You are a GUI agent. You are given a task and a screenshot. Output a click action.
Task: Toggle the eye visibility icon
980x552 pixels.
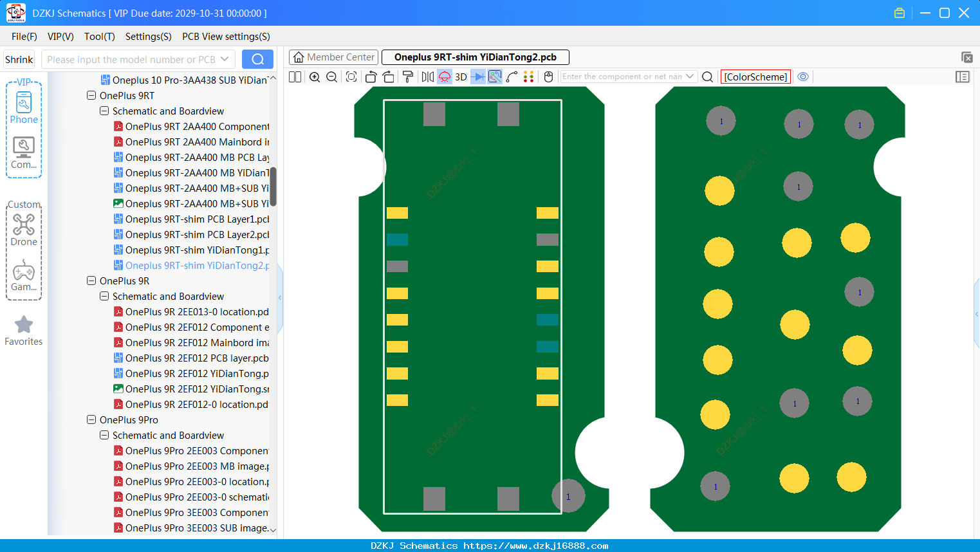pos(803,77)
